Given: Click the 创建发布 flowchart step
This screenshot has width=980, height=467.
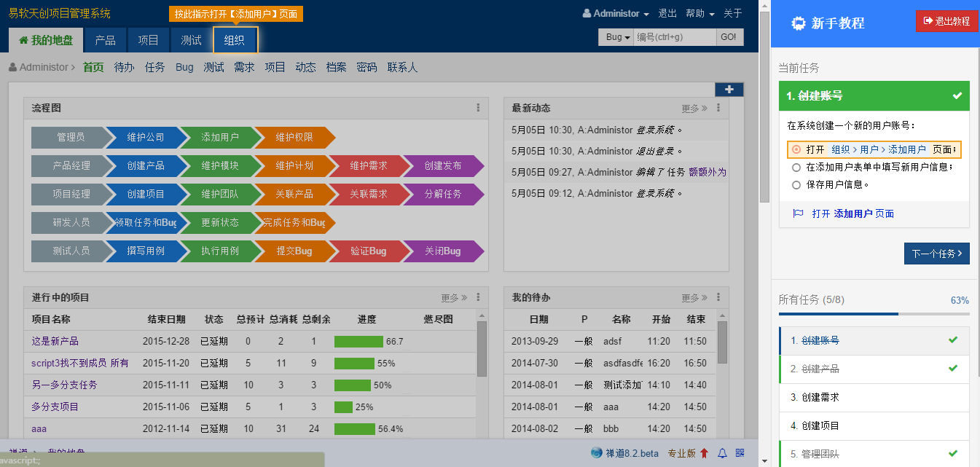Looking at the screenshot, I should coord(443,165).
